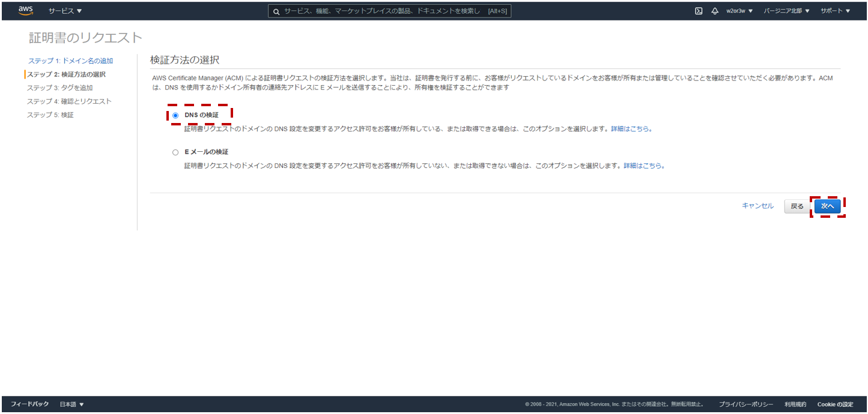Screen dimensions: 868x414
Task: Click the AWS logo home icon
Action: (x=26, y=10)
